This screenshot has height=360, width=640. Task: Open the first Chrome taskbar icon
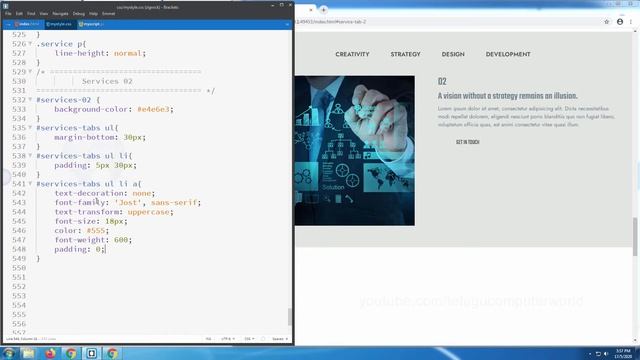(x=71, y=353)
